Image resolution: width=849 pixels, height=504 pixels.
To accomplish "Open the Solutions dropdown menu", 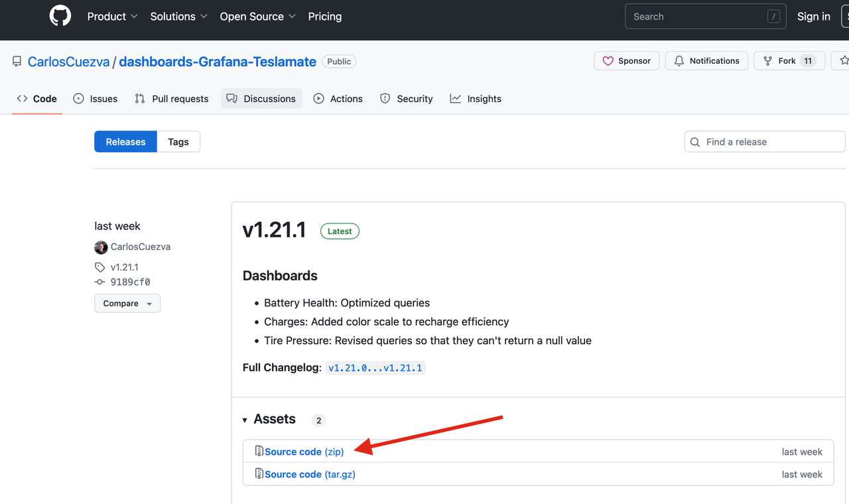I will 179,17.
